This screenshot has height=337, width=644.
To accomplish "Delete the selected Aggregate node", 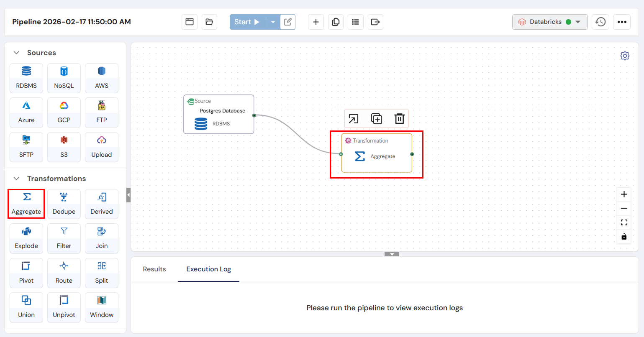I will pyautogui.click(x=399, y=119).
